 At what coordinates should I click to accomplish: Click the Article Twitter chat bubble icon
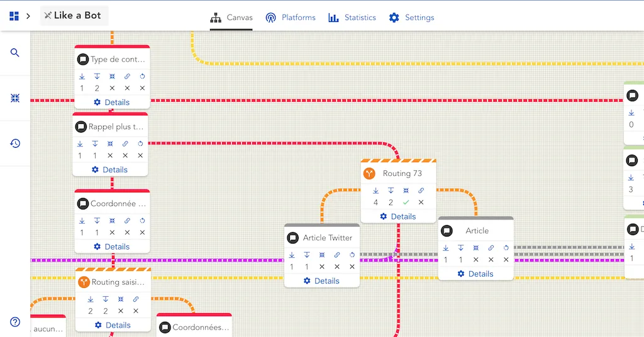click(293, 238)
